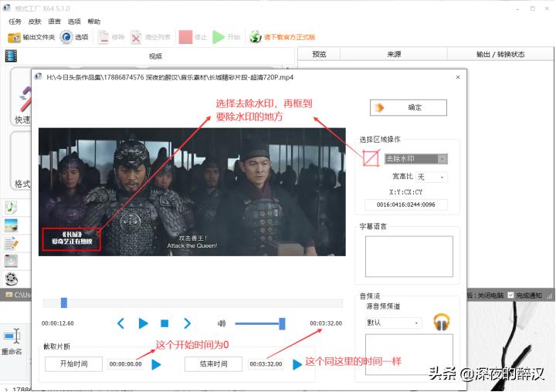Click the picture category icon
The width and height of the screenshot is (556, 392).
tap(11, 225)
